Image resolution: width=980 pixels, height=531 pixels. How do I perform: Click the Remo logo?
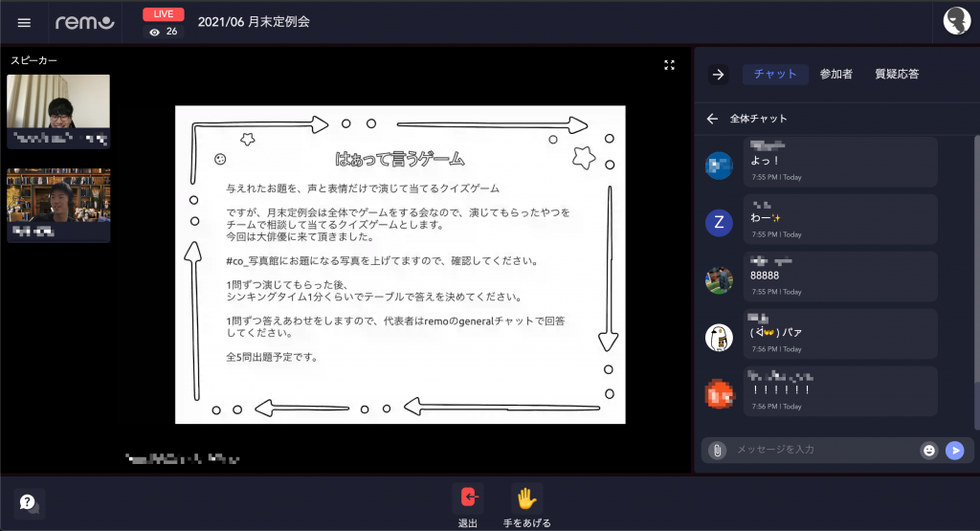pyautogui.click(x=84, y=22)
